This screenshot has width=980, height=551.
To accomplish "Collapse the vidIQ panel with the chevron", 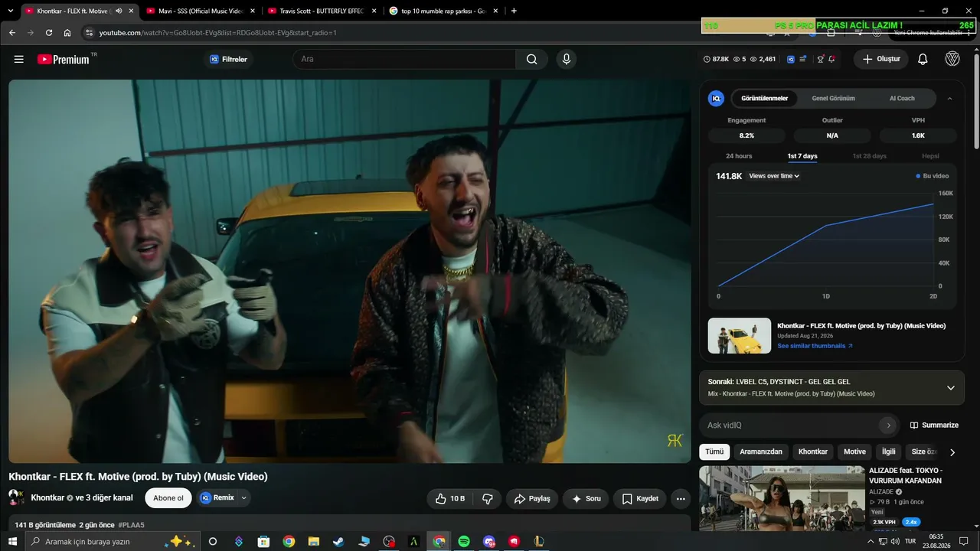I will [x=950, y=98].
